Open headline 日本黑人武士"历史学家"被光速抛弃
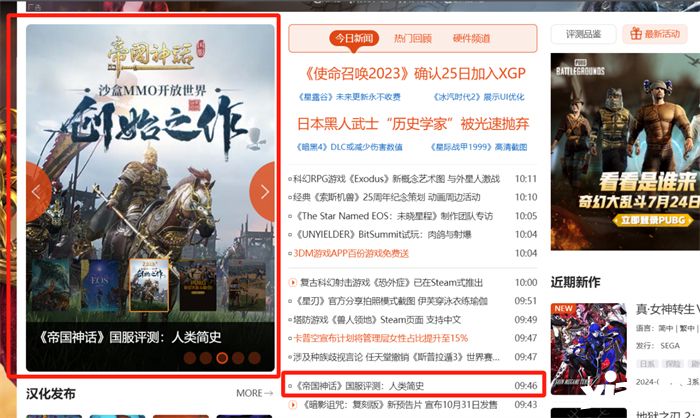The height and width of the screenshot is (418, 700). (x=413, y=124)
